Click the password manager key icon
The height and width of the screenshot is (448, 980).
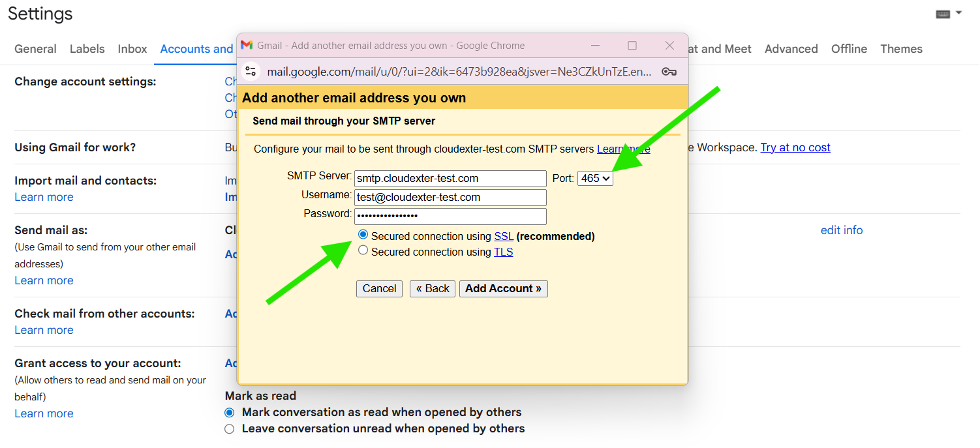point(669,72)
